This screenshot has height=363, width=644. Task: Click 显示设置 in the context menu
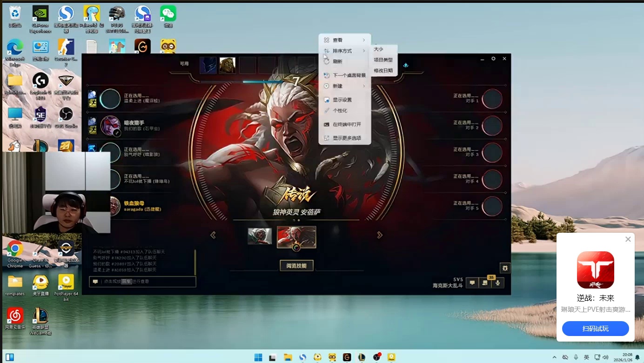342,100
